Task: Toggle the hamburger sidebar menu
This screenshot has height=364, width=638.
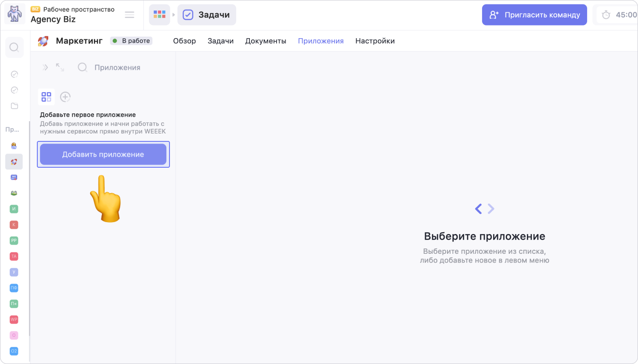Action: click(130, 15)
